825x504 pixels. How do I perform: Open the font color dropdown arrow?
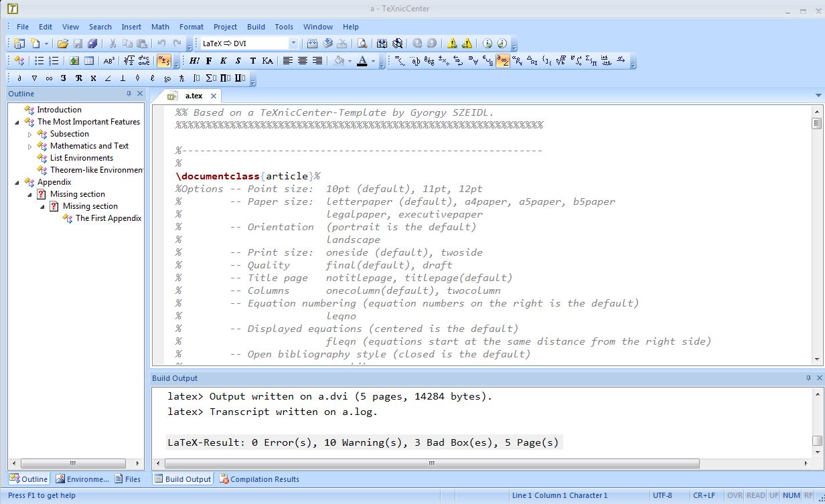(x=374, y=61)
